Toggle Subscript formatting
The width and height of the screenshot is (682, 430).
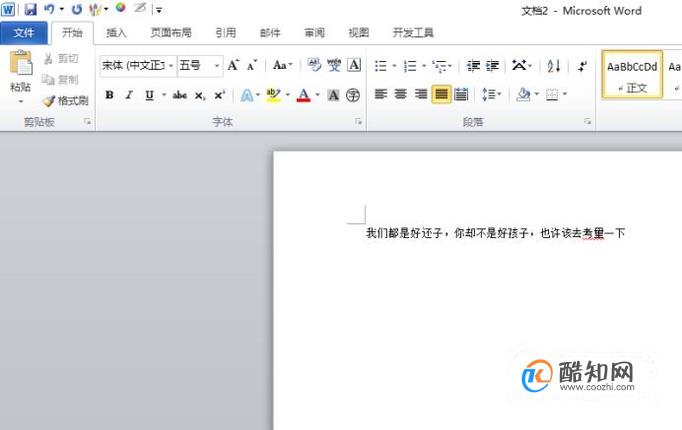point(200,95)
